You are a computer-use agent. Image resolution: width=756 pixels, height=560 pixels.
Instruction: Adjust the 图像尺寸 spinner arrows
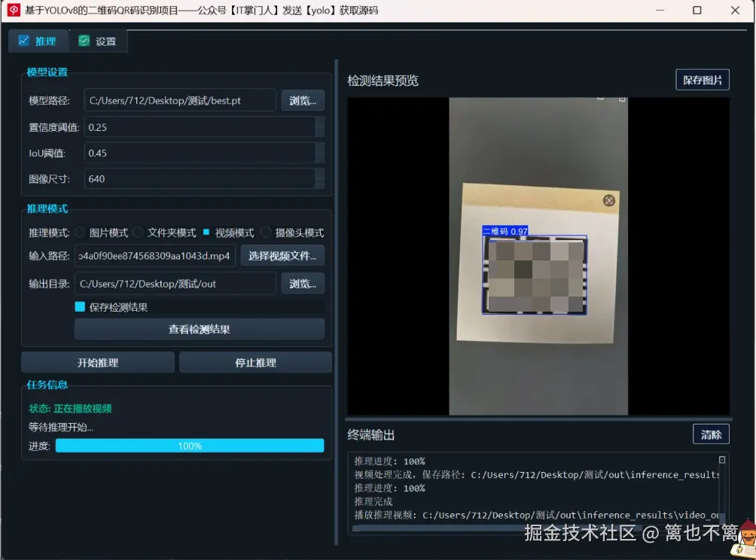(x=320, y=179)
